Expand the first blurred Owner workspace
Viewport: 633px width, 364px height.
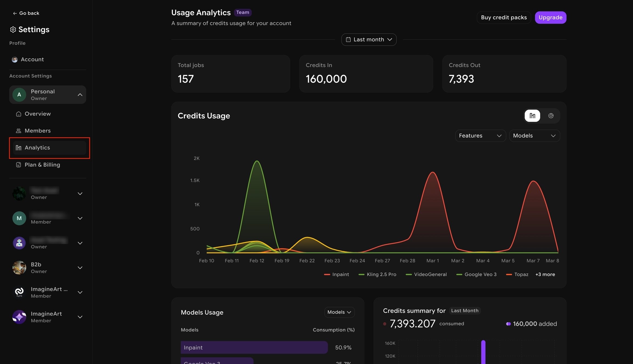tap(80, 194)
